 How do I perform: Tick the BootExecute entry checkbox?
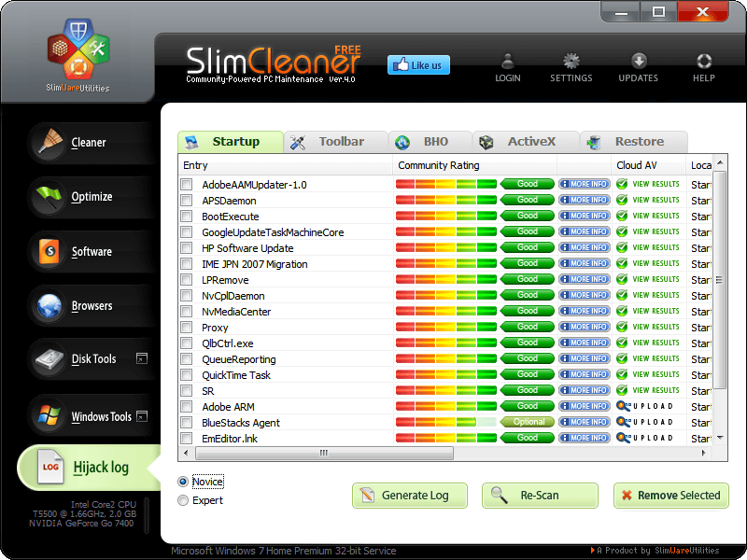[x=186, y=217]
